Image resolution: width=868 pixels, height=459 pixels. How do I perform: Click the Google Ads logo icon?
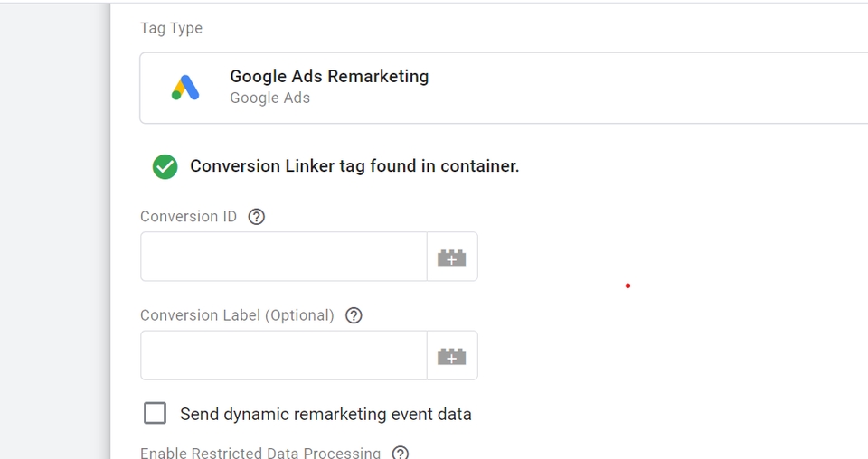coord(185,88)
